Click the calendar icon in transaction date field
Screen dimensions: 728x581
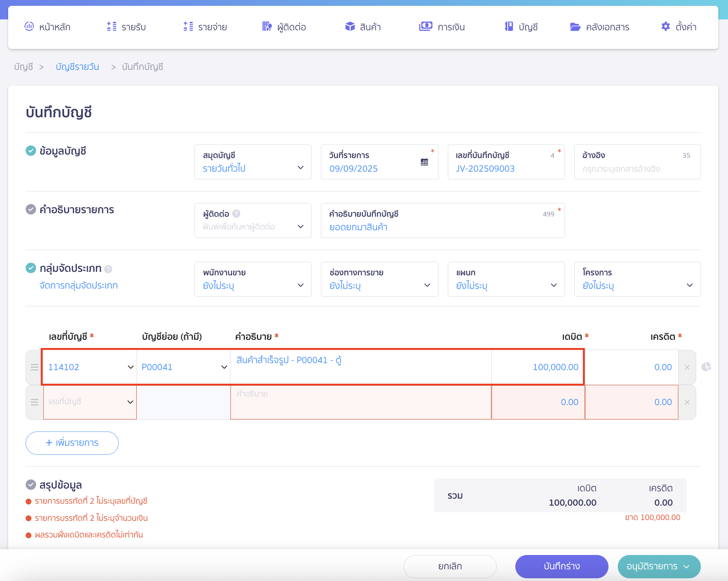[x=424, y=162]
